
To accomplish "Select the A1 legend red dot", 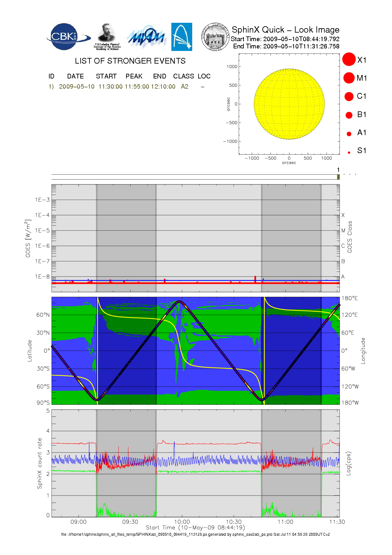I will (349, 134).
